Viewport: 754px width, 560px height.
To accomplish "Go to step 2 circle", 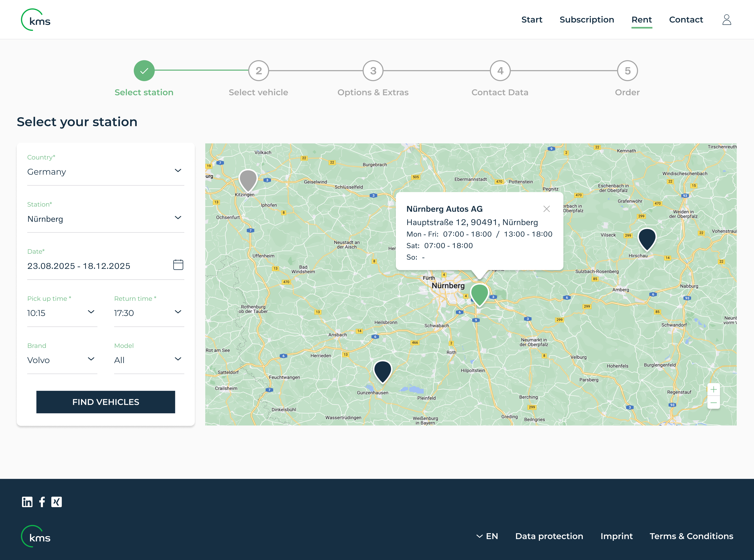I will [x=258, y=71].
